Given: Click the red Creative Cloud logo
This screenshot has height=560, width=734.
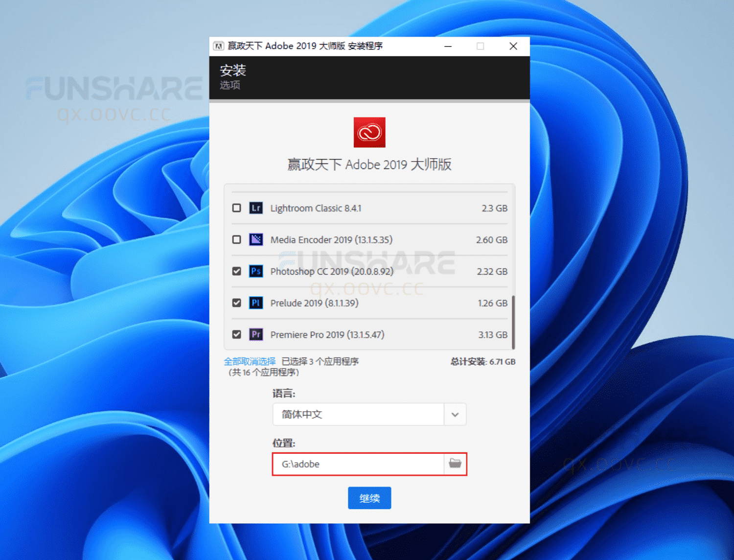Looking at the screenshot, I should [x=369, y=132].
